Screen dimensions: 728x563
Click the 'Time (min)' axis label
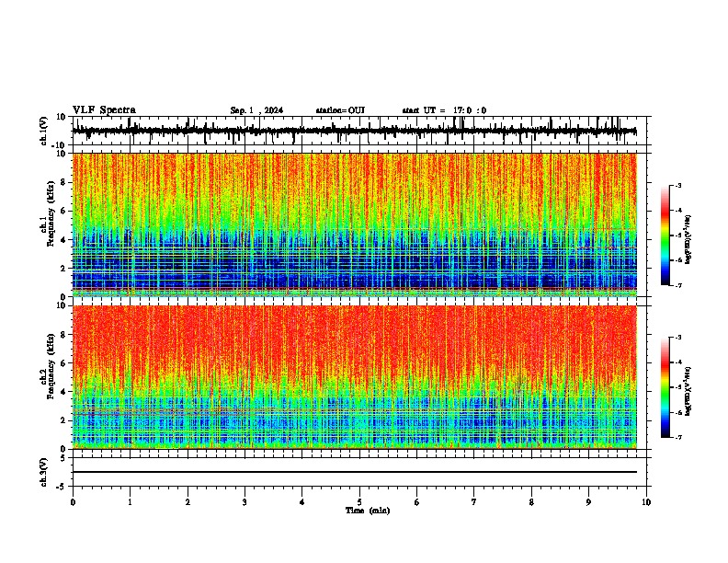368,511
